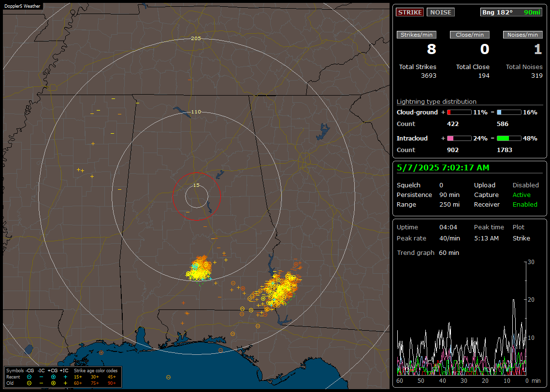Click the negative cloud-ground count 586
The width and height of the screenshot is (550, 392).
(x=503, y=124)
